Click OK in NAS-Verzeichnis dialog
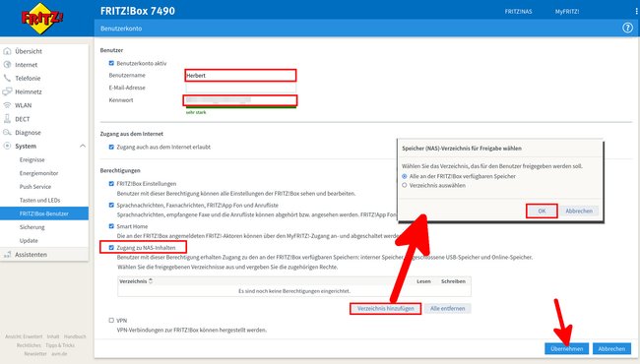Image resolution: width=640 pixels, height=364 pixels. [x=542, y=211]
